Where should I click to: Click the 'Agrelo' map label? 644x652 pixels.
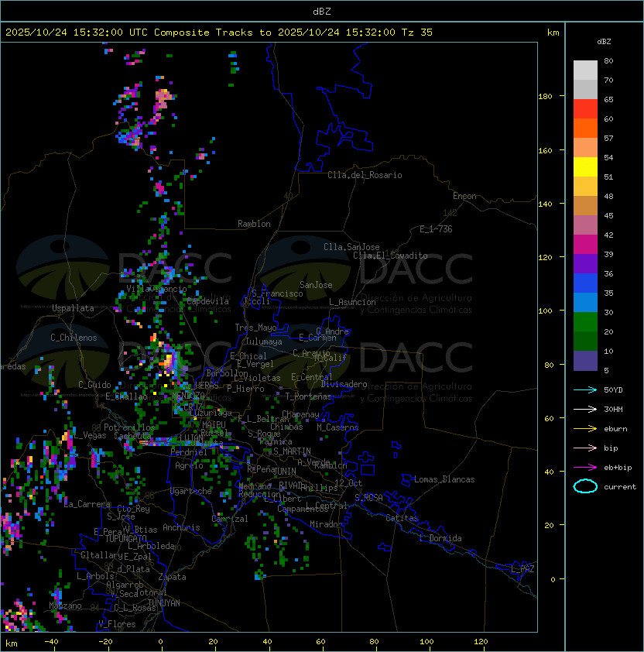coord(189,465)
